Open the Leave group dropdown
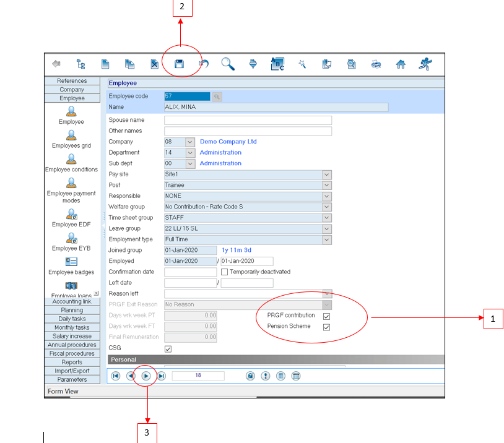The height and width of the screenshot is (443, 504). (x=326, y=228)
